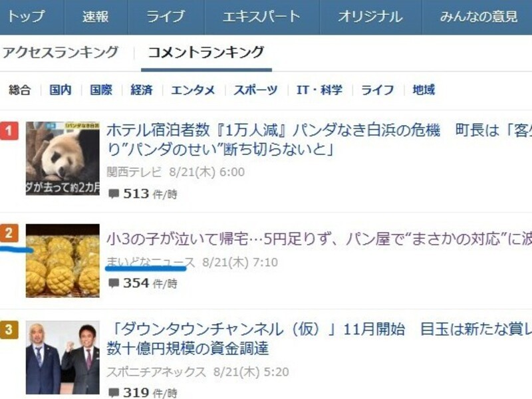Click the comment bubble icon beside 319
This screenshot has width=532, height=399.
pyautogui.click(x=113, y=393)
